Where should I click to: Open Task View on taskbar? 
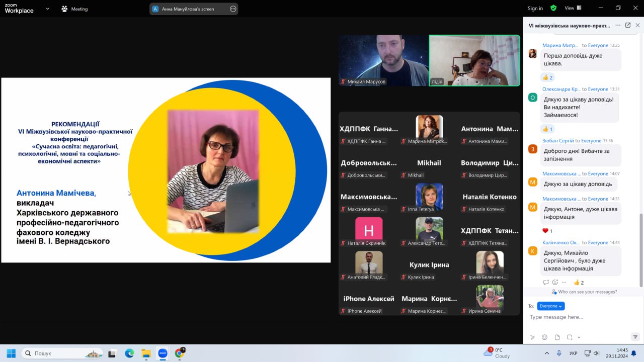[x=112, y=353]
